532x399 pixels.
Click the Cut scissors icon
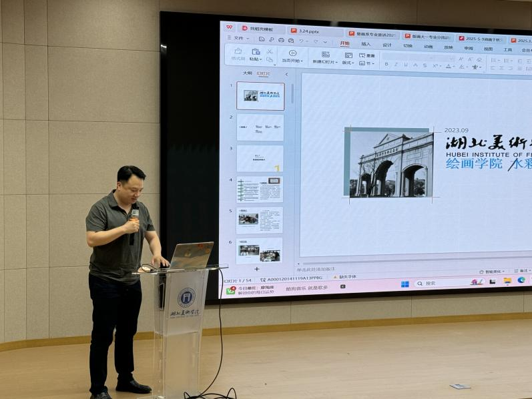tap(270, 51)
